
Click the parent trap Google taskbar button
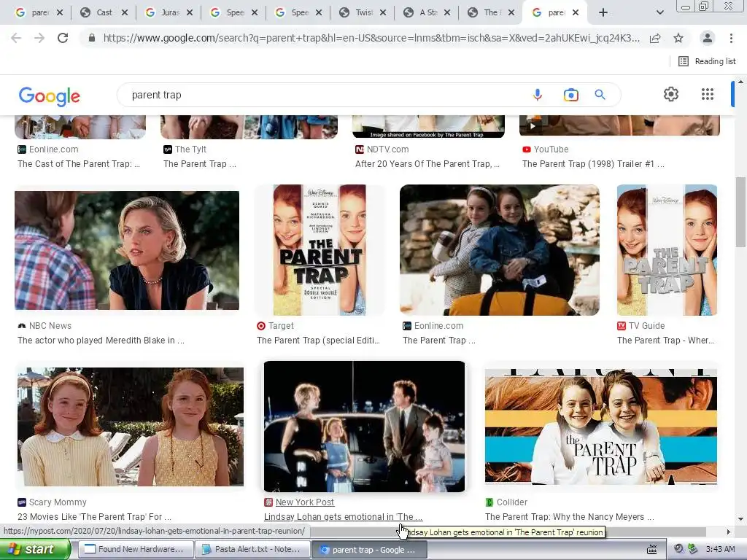click(x=369, y=550)
